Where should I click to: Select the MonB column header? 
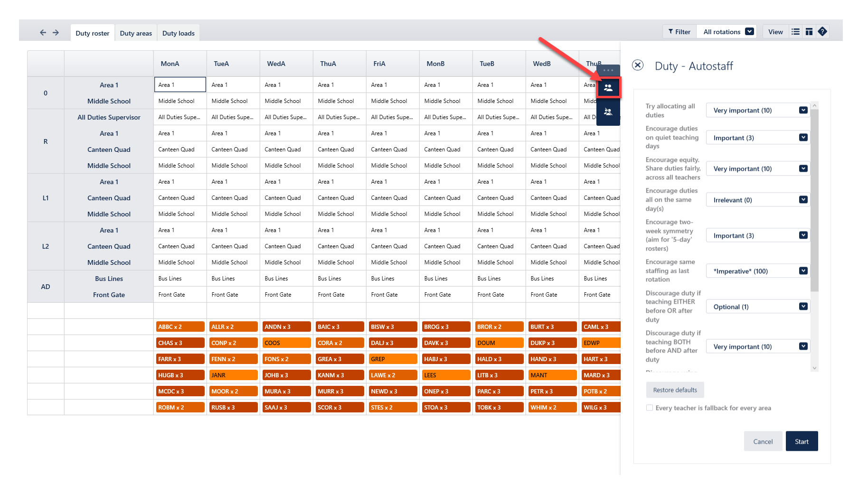pos(446,64)
